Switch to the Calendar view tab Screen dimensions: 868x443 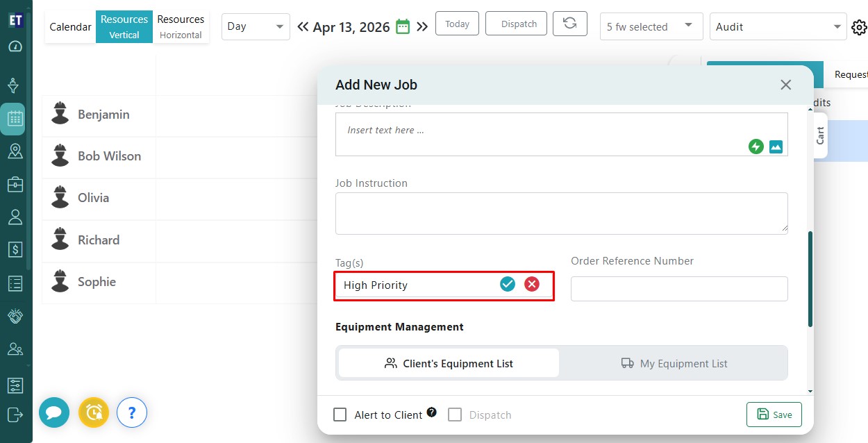coord(70,27)
